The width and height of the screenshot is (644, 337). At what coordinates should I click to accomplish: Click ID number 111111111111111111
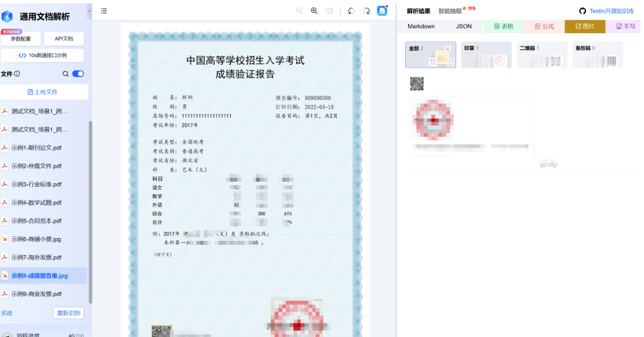tap(207, 116)
